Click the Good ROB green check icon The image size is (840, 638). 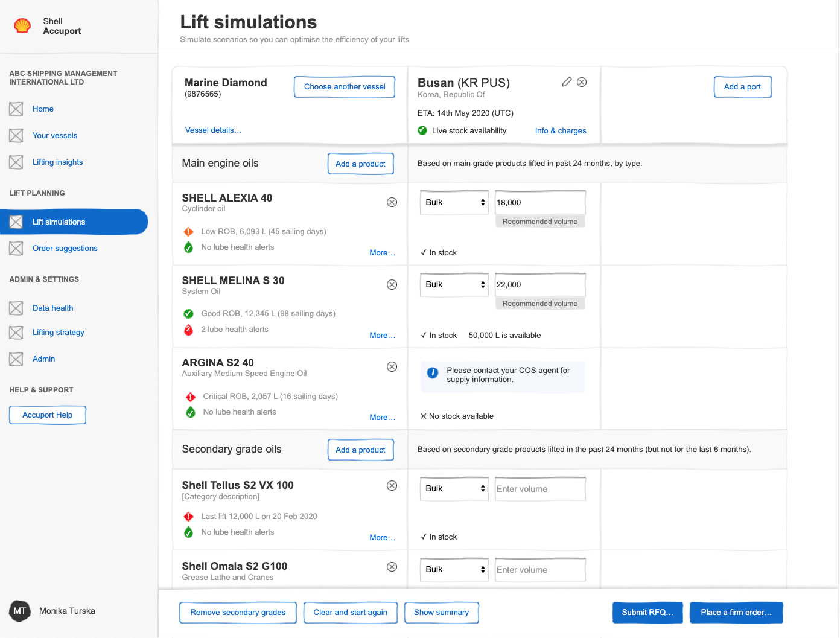[x=189, y=314]
